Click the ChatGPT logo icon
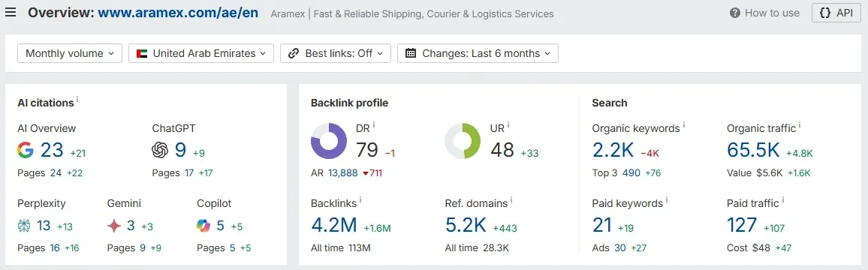The width and height of the screenshot is (868, 270). click(160, 150)
